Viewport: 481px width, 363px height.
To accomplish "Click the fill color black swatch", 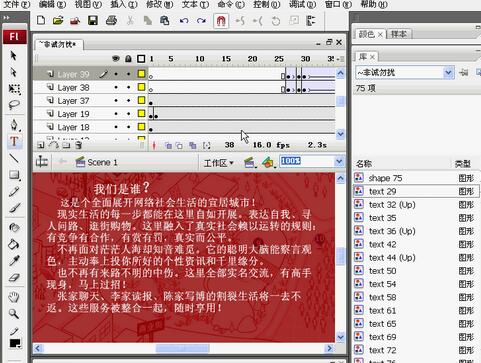I will point(15,344).
